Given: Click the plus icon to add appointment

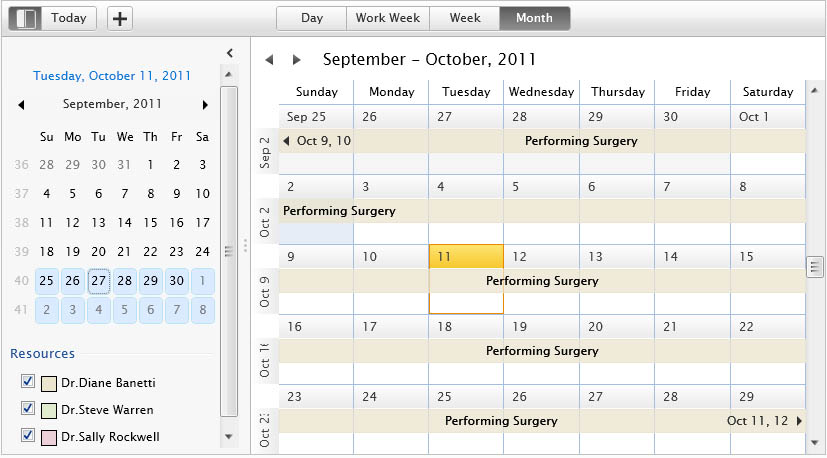Looking at the screenshot, I should pyautogui.click(x=120, y=19).
